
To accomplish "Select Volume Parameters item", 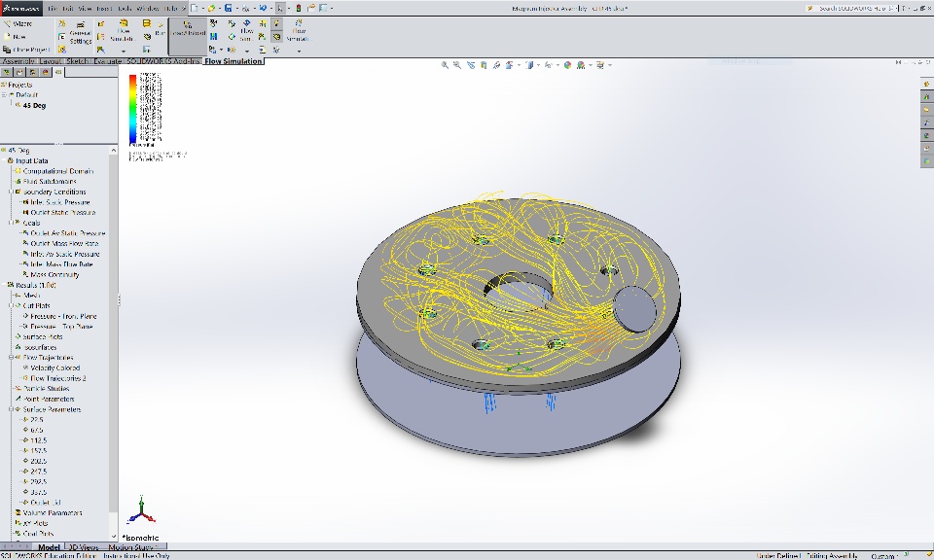I will 53,513.
